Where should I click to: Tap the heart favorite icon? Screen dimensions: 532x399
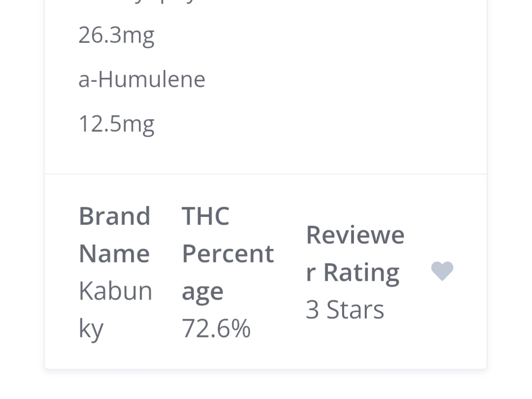[442, 271]
